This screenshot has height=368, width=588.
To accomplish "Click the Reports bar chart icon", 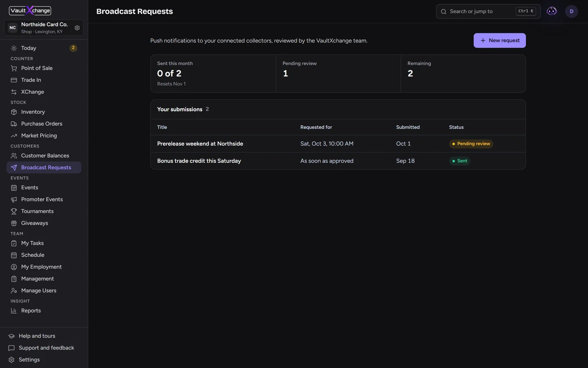I will 14,311.
